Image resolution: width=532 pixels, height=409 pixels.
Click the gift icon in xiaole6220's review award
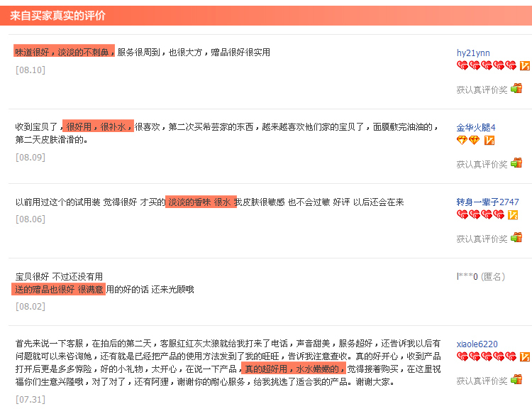[516, 379]
